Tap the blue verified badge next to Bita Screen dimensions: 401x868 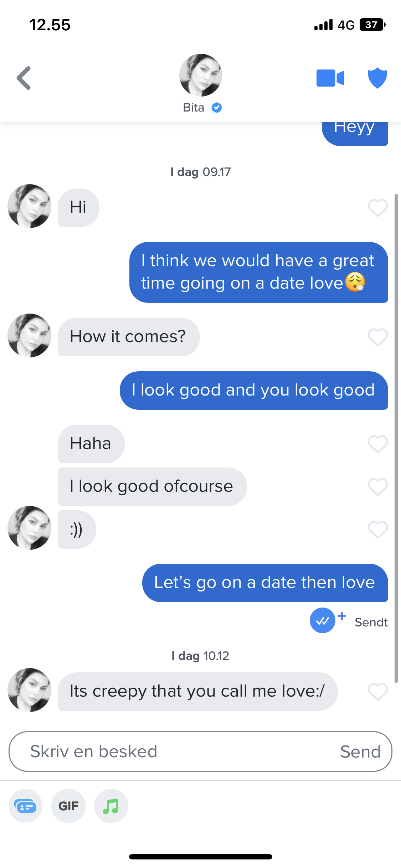pos(217,108)
